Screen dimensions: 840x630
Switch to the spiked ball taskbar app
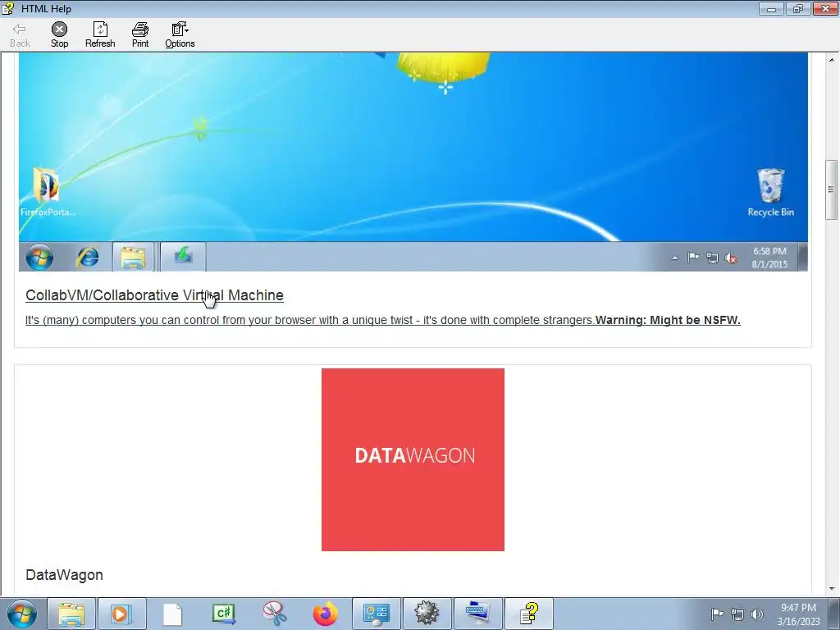tap(427, 614)
